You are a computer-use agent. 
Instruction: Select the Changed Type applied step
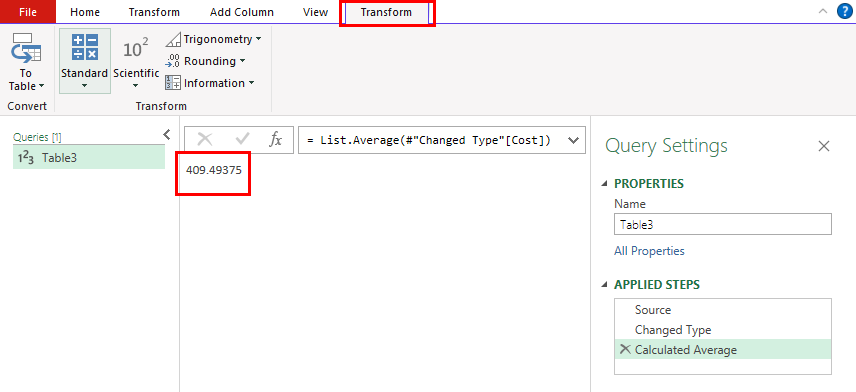[723, 330]
